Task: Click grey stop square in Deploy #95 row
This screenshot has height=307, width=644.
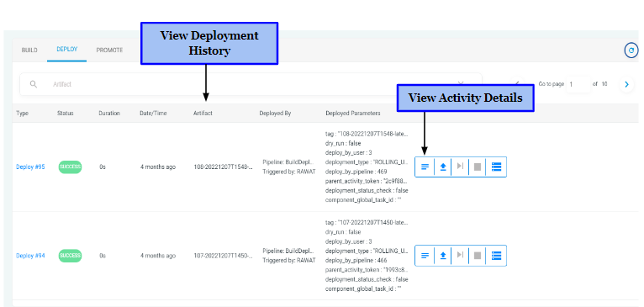Action: coord(478,167)
